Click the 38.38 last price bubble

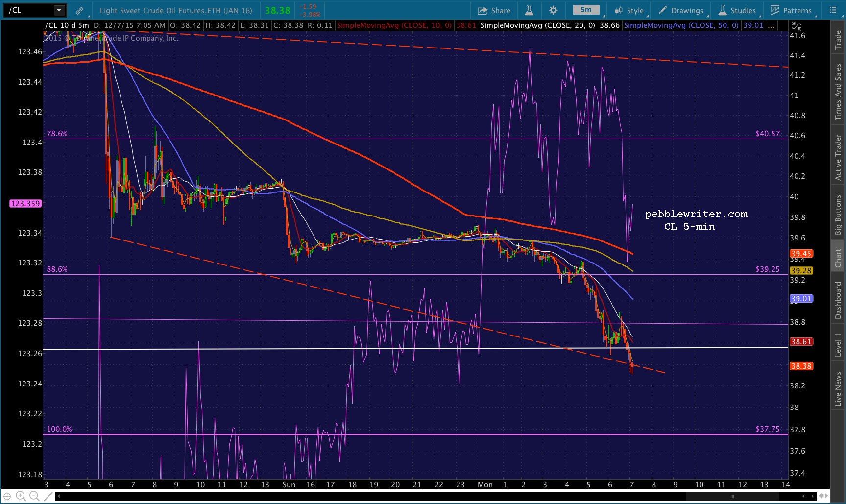pyautogui.click(x=801, y=366)
